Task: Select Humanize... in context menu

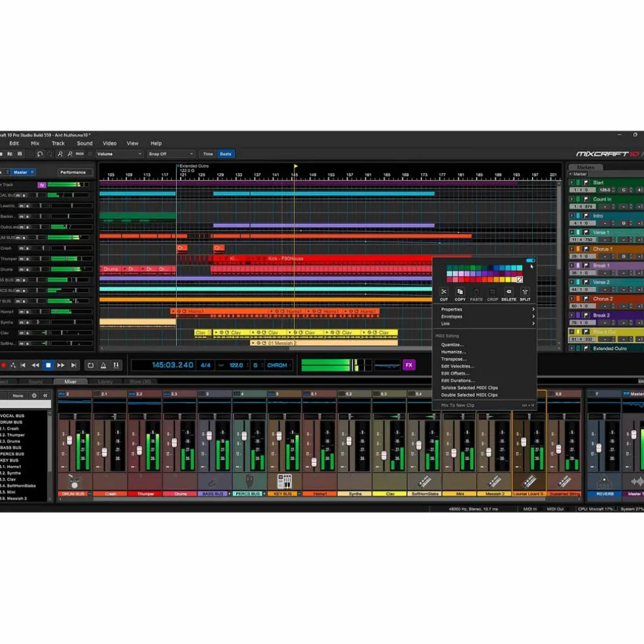Action: point(454,352)
